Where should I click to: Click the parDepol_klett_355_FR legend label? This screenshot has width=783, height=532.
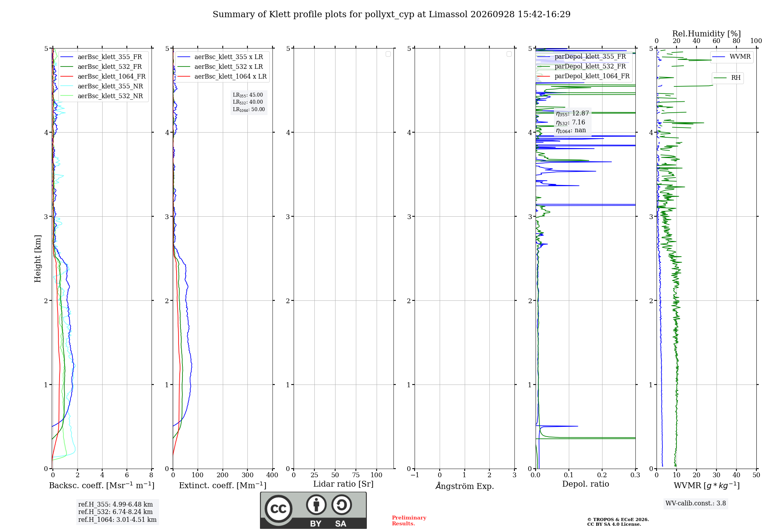590,56
